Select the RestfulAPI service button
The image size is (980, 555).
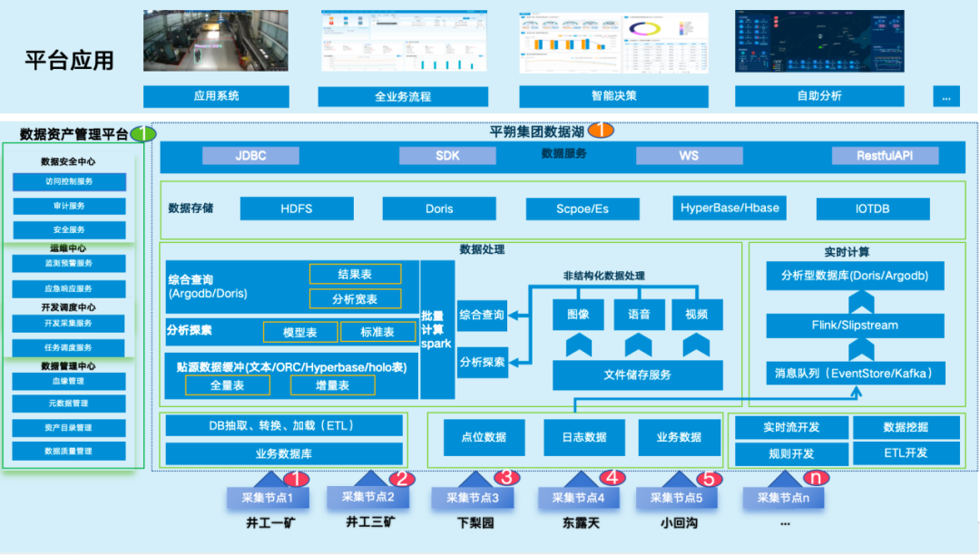[885, 156]
